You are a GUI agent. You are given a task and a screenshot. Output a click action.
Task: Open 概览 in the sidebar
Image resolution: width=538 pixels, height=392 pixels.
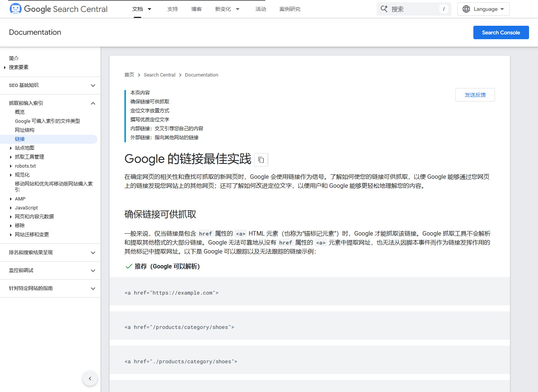pos(20,112)
